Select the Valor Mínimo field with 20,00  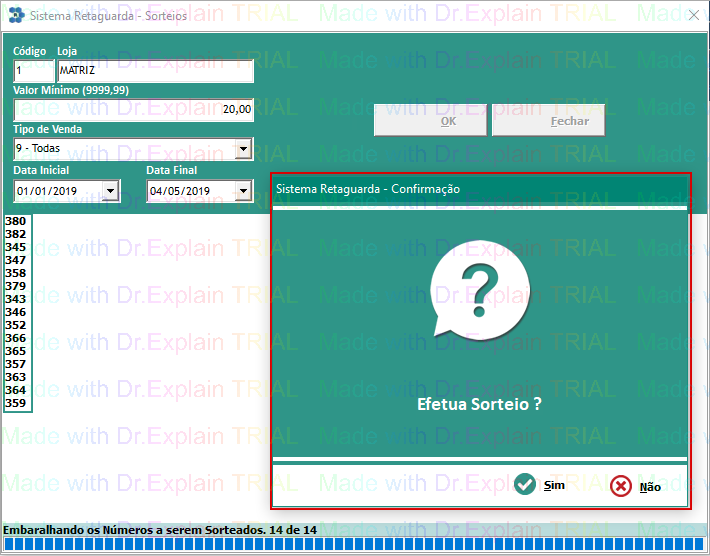pos(132,110)
